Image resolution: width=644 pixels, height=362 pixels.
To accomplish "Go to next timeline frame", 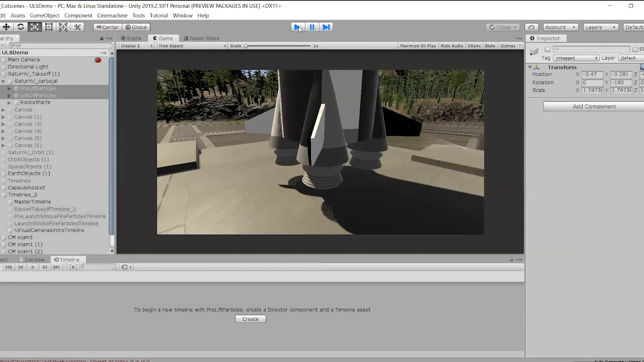I will point(45,267).
